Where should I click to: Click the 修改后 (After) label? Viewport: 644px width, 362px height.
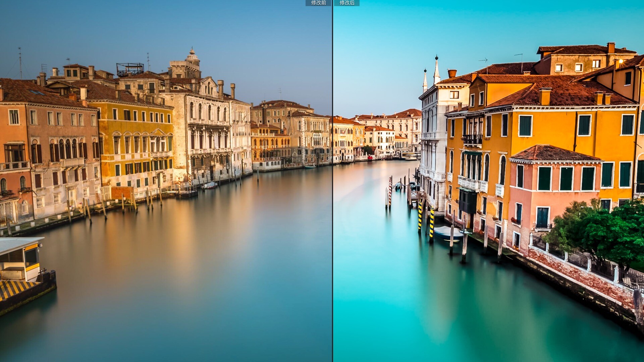click(x=346, y=3)
